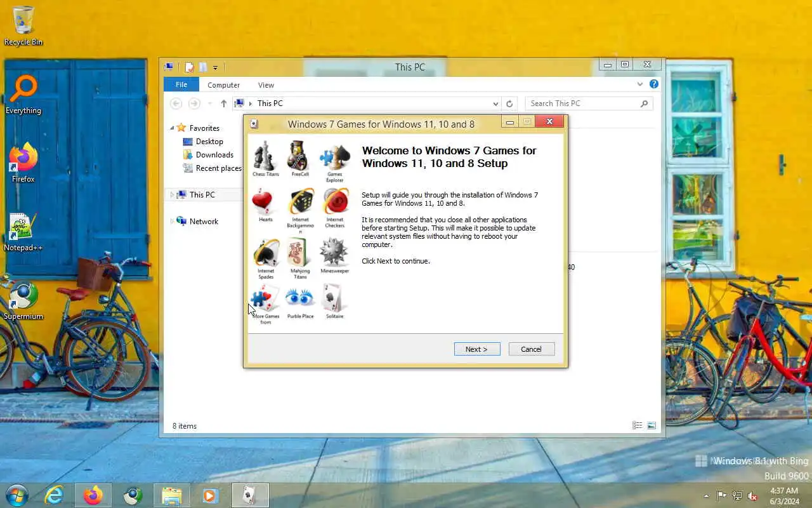Open the File menu in This PC
Image resolution: width=812 pixels, height=508 pixels.
181,84
